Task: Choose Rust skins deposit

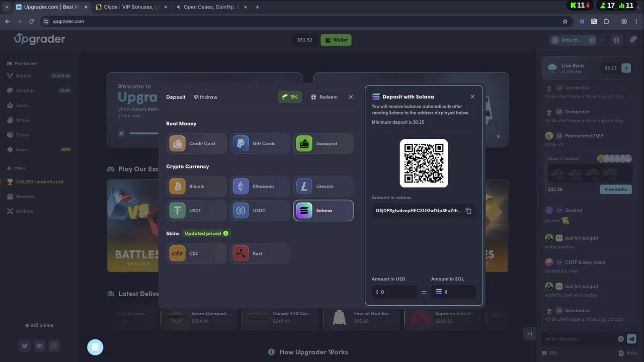Action: pos(260,253)
